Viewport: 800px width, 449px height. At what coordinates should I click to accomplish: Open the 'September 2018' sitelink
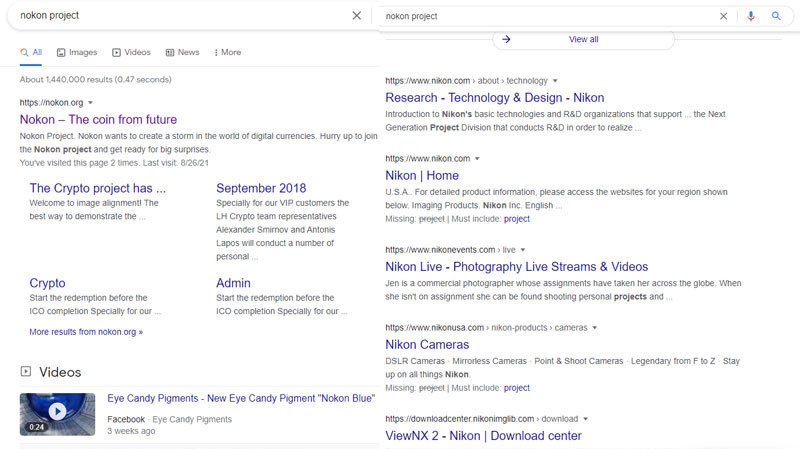pos(261,188)
